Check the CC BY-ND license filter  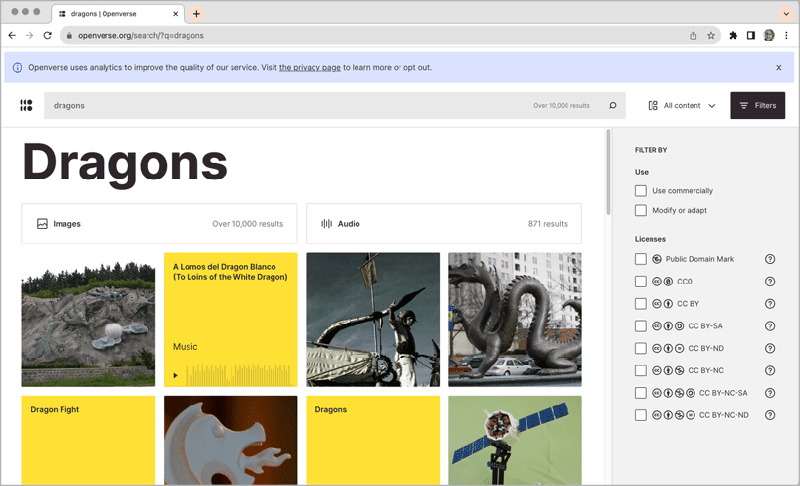coord(641,348)
